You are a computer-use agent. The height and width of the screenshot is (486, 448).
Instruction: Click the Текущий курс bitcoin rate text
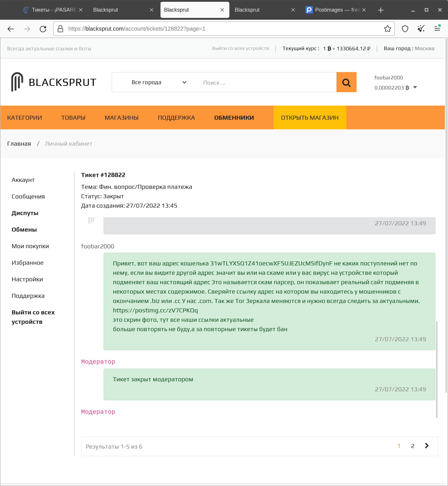click(326, 49)
